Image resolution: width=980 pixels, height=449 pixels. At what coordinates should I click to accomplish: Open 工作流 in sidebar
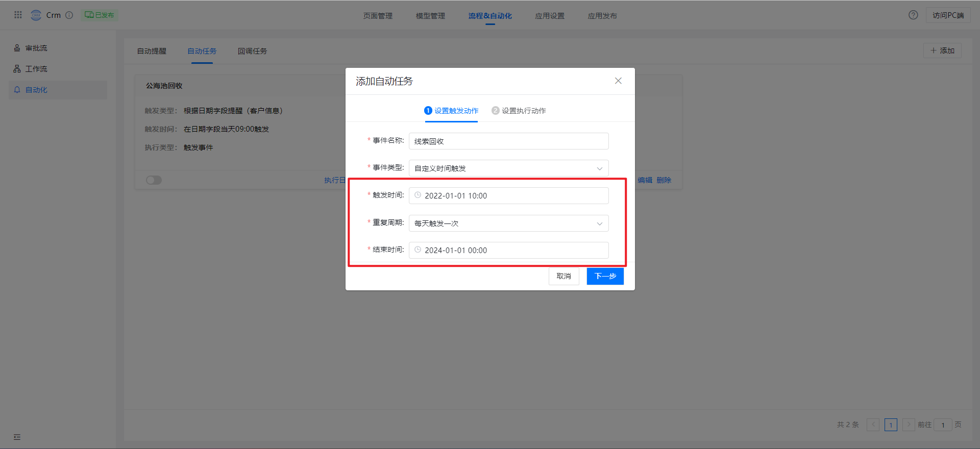click(58, 69)
